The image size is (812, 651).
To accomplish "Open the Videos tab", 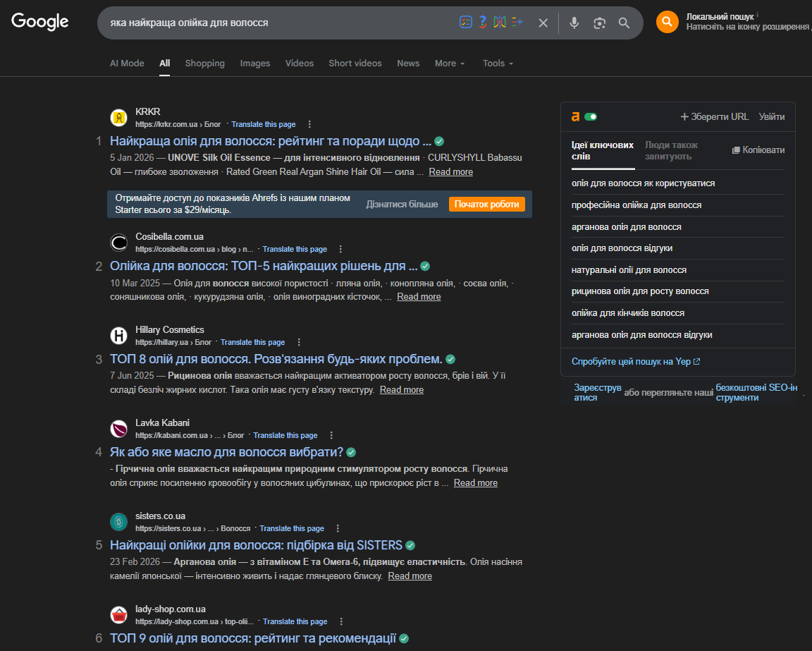I will tap(300, 63).
